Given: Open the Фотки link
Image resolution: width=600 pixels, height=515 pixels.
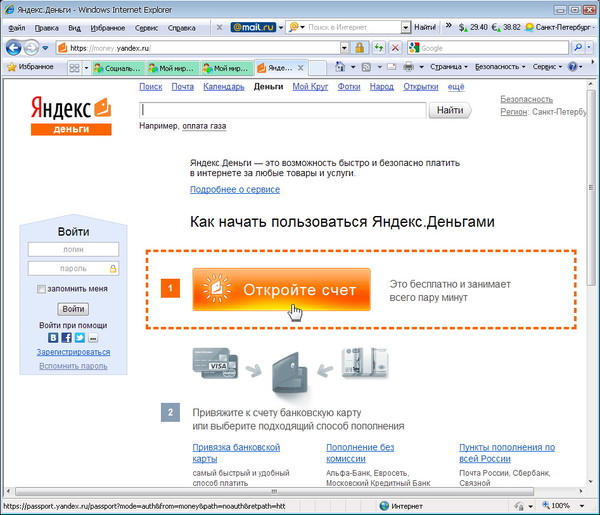Looking at the screenshot, I should pos(349,87).
